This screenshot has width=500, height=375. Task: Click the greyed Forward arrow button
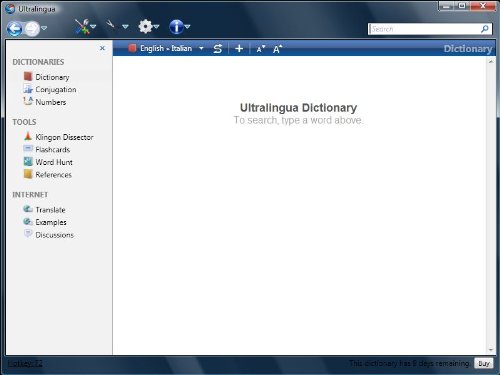(32, 29)
